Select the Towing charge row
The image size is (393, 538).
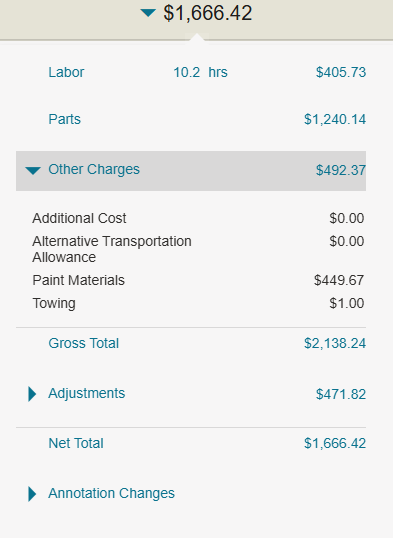pos(198,303)
